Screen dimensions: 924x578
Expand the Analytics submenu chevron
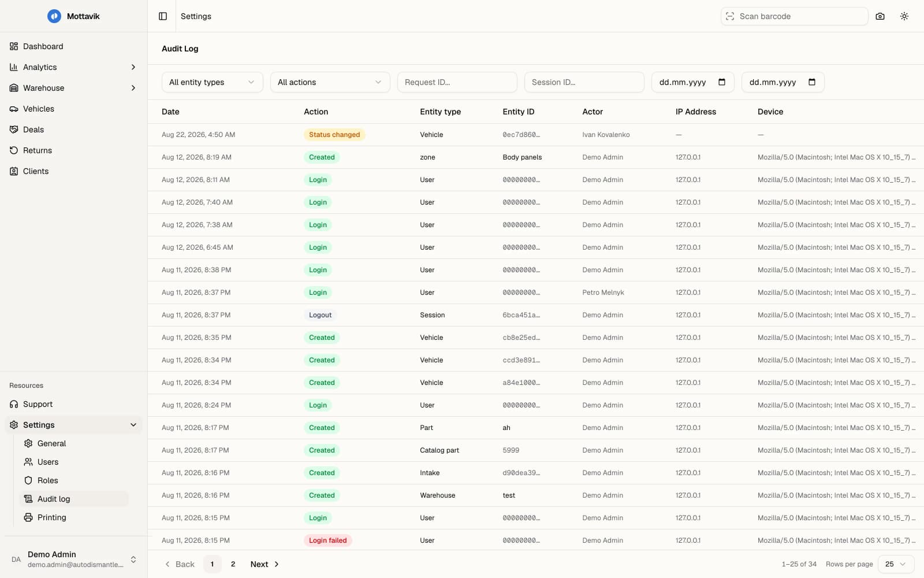pyautogui.click(x=133, y=67)
